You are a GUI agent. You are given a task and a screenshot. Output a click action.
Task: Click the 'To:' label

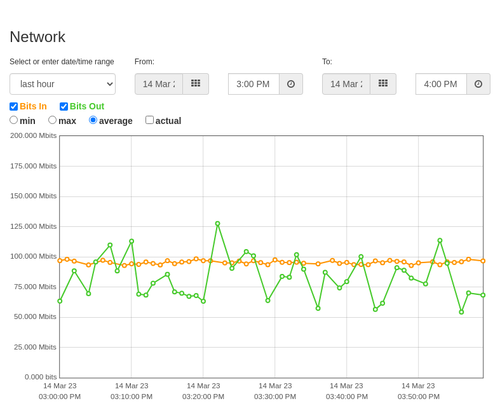(327, 62)
